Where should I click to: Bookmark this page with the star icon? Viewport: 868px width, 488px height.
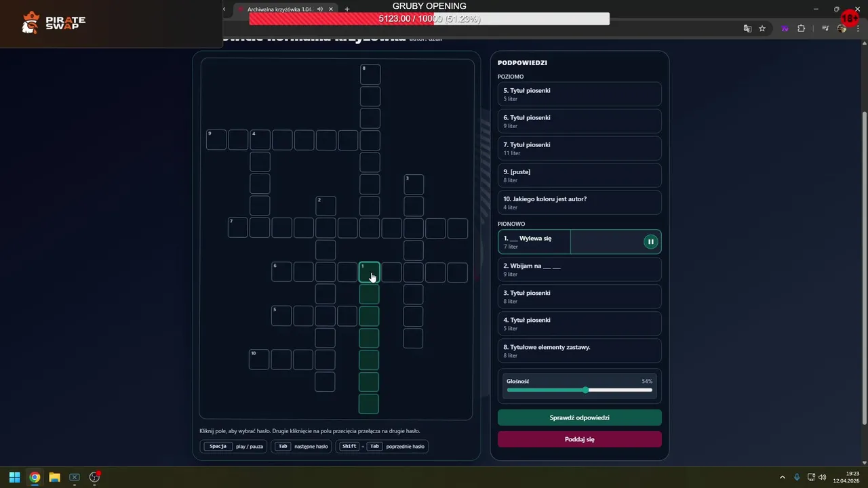(x=762, y=28)
